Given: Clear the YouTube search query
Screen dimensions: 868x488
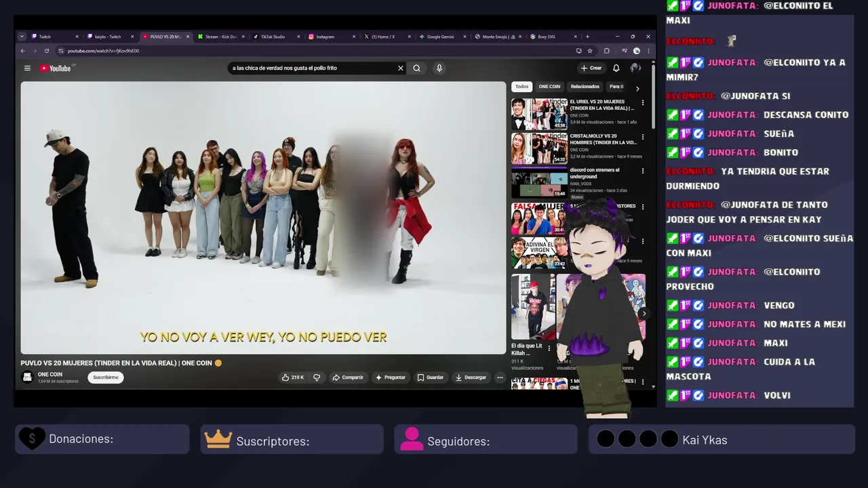Looking at the screenshot, I should pos(400,68).
